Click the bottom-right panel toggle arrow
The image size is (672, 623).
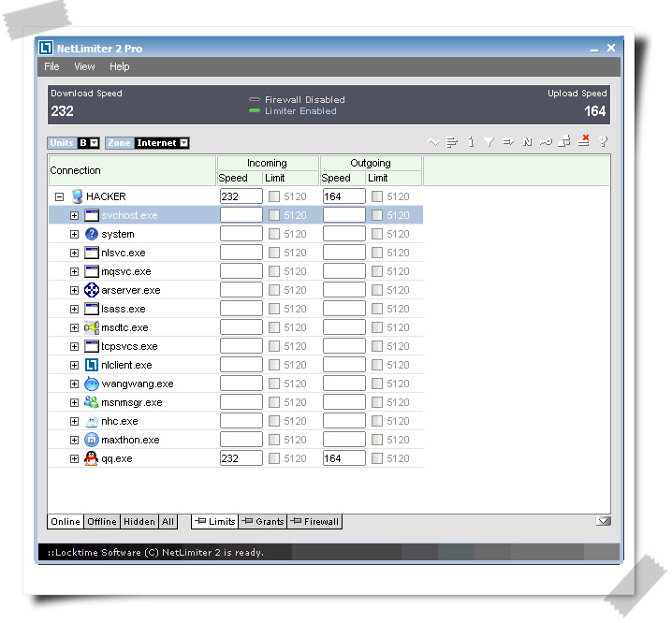pos(604,521)
